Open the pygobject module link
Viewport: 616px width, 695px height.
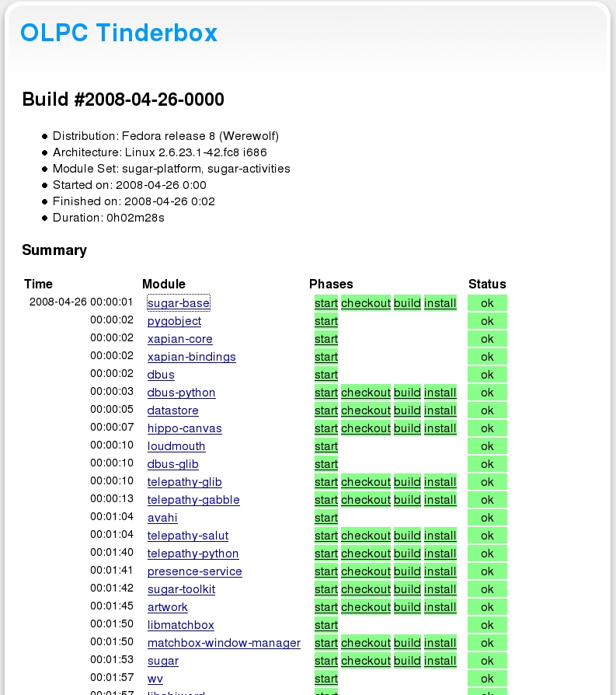[x=174, y=321]
